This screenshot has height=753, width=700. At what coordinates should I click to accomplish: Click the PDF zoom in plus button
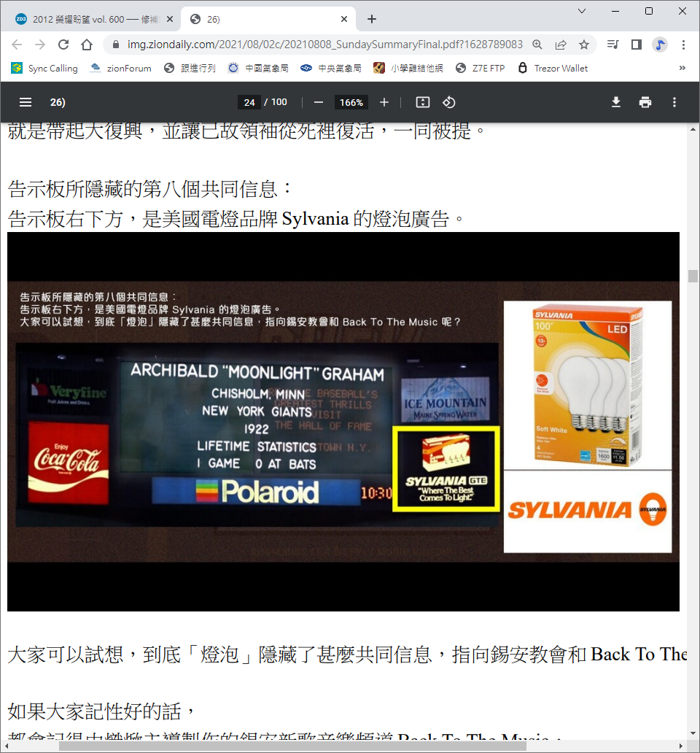pos(384,102)
